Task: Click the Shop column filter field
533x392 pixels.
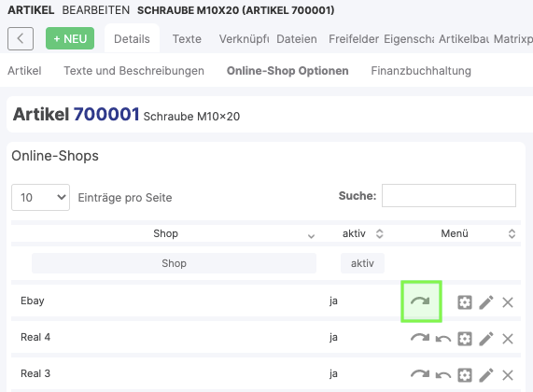Action: pos(174,263)
